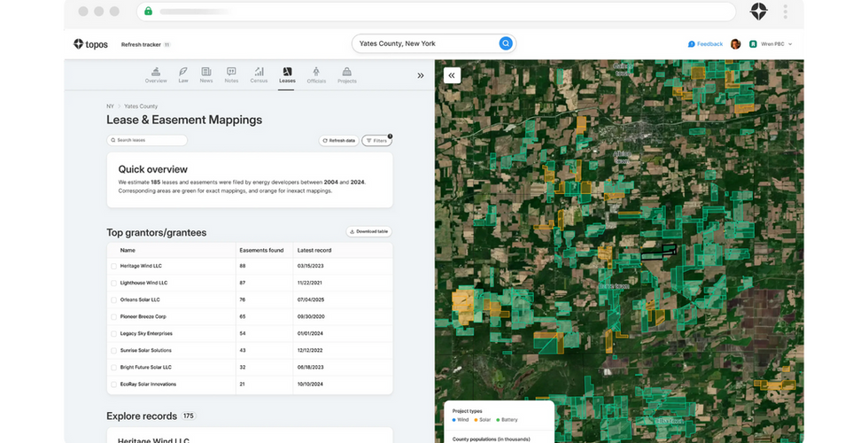Click the 09/30/2020 date cell

311,317
